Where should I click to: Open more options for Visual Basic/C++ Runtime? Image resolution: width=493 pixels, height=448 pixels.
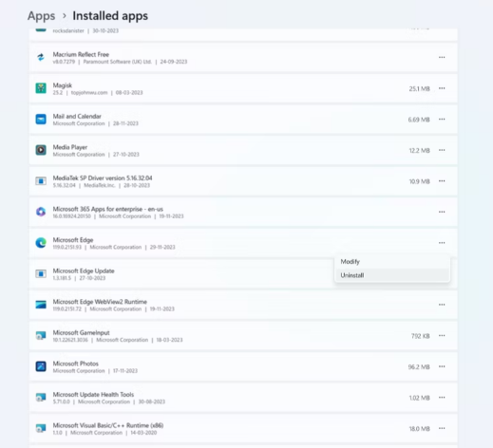click(x=442, y=428)
